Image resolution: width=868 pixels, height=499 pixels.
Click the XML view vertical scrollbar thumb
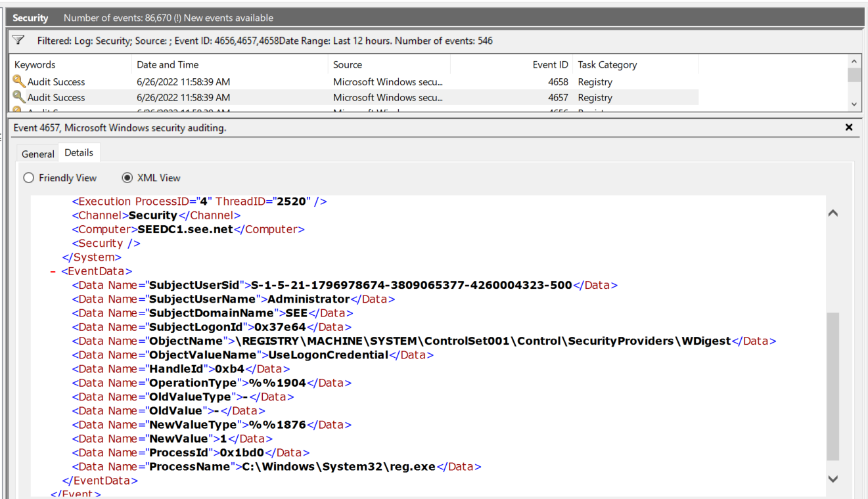(833, 386)
